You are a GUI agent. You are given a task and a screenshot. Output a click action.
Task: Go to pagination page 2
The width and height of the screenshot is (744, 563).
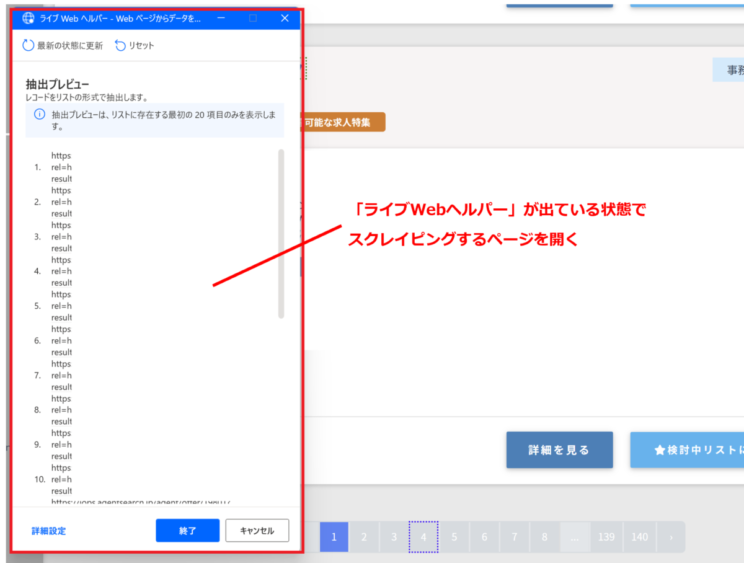coord(364,537)
